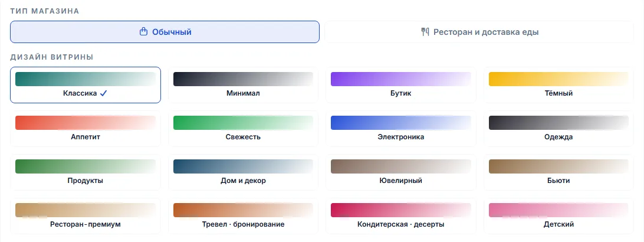Viewport: 644px width, 242px height.
Task: Click the ТИП МАГАЗИНА section heading
Action: [45, 11]
